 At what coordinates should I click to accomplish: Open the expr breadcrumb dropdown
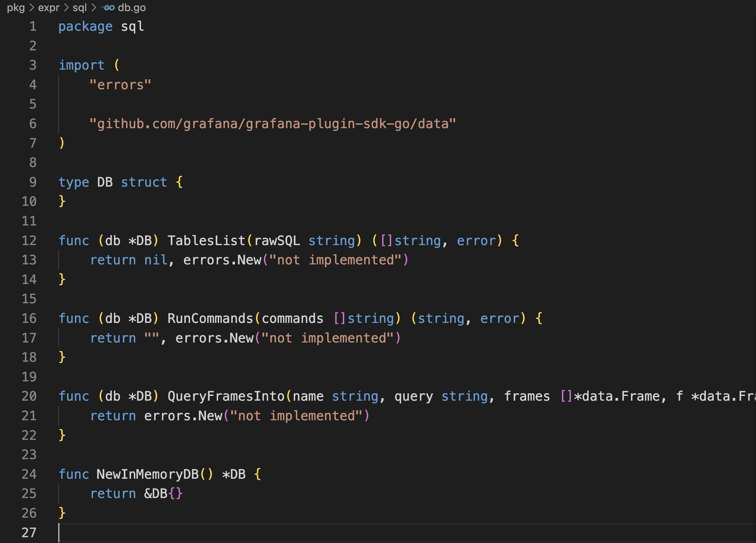(48, 7)
